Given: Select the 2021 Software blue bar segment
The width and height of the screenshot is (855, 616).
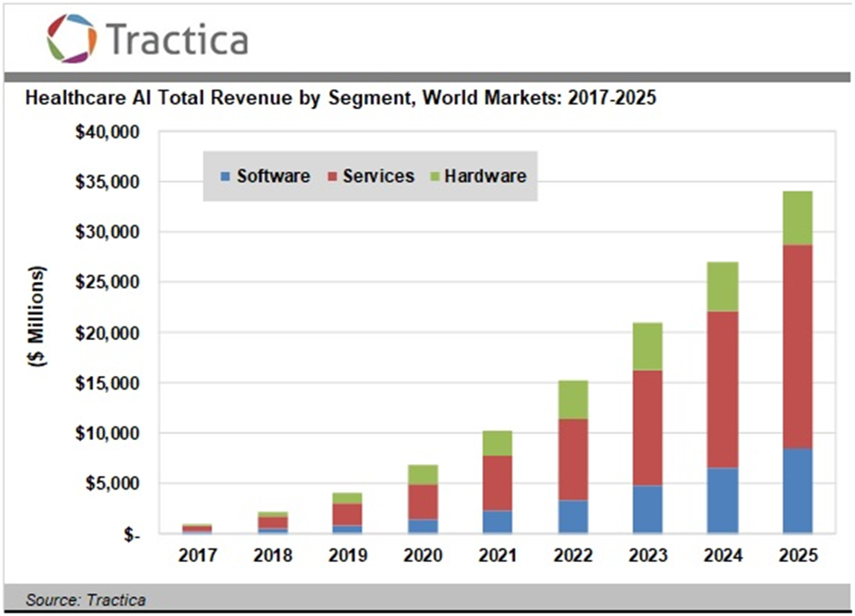Looking at the screenshot, I should (x=498, y=522).
